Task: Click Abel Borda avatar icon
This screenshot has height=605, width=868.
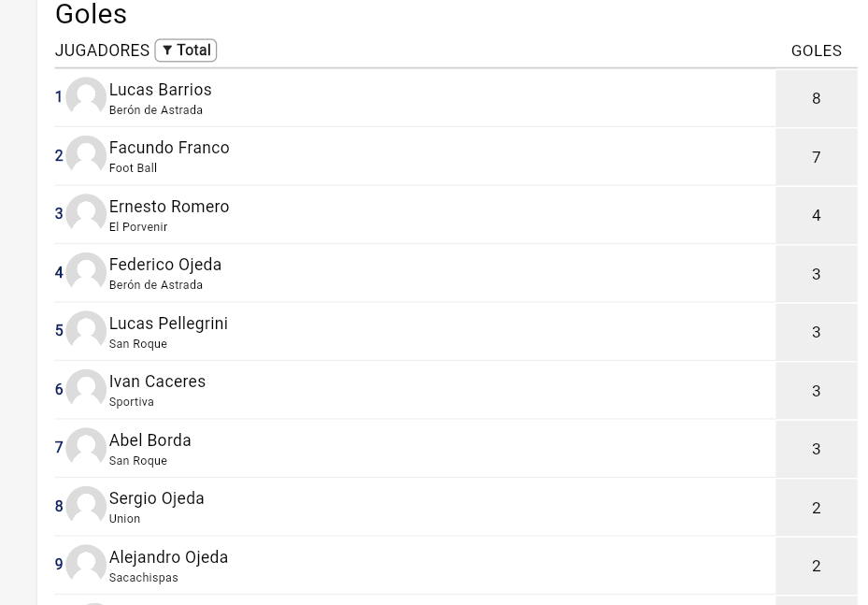Action: pos(86,448)
